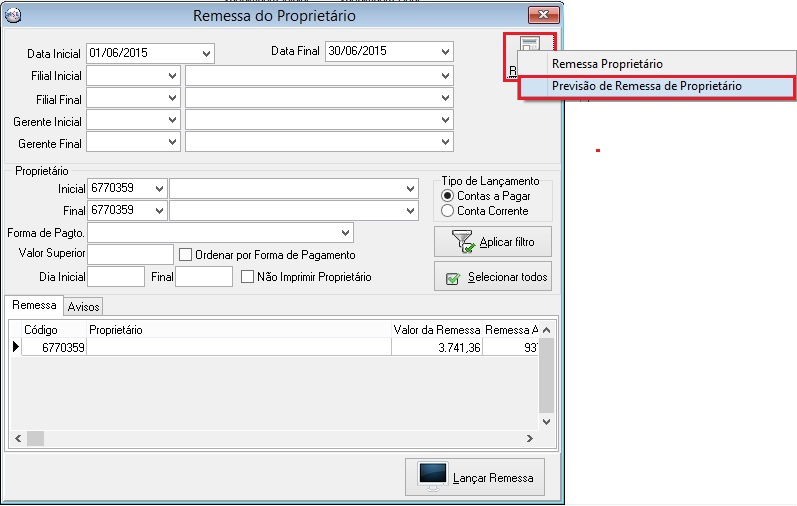This screenshot has width=797, height=506.
Task: Click the funnel icon on Aplicar filtro
Action: 464,242
